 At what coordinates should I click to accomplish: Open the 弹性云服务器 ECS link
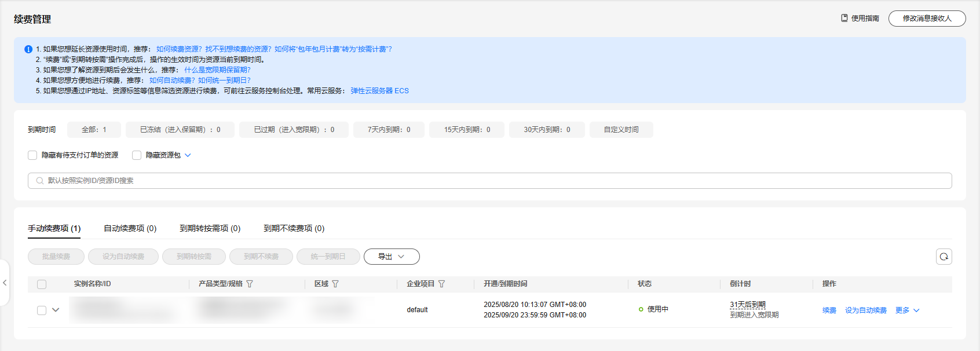pyautogui.click(x=379, y=91)
